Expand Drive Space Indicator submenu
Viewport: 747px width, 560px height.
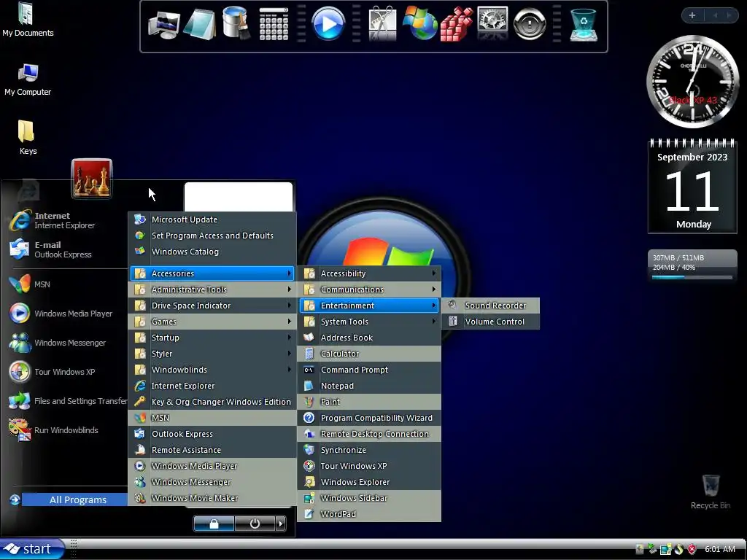[x=212, y=306]
